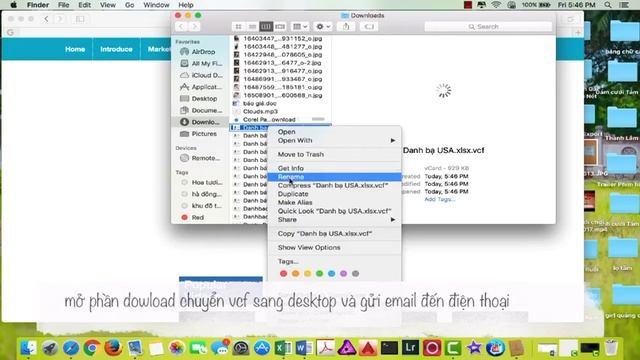Open Pictures in Finder sidebar
This screenshot has height=360, width=640.
tap(199, 134)
